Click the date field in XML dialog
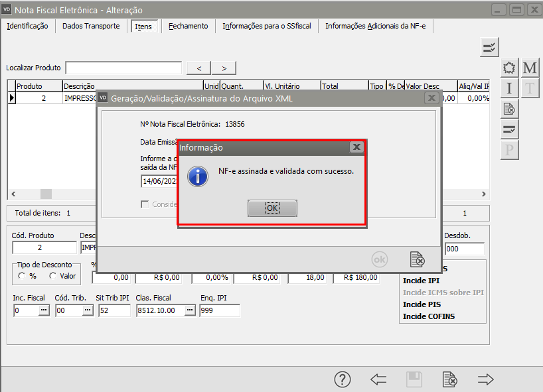543x392 pixels. click(159, 181)
